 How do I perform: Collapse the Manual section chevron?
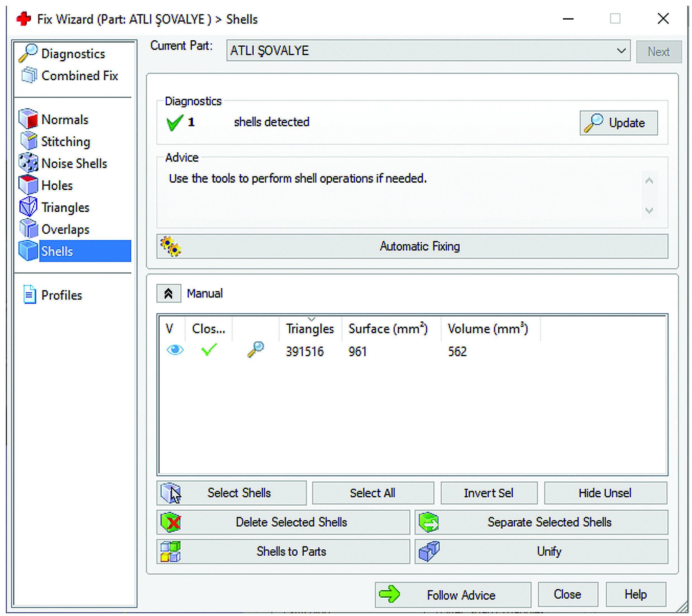pos(169,293)
